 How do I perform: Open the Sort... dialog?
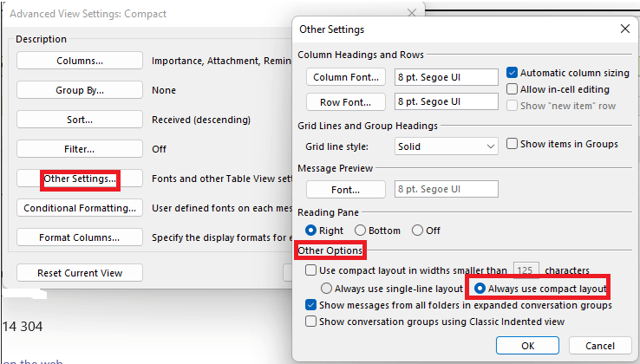(x=80, y=119)
